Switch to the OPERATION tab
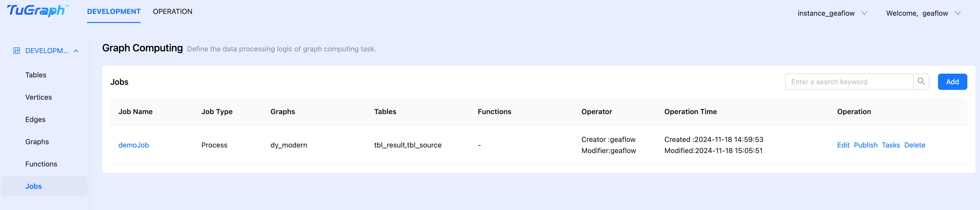Screen dimensions: 980x210 point(173,11)
